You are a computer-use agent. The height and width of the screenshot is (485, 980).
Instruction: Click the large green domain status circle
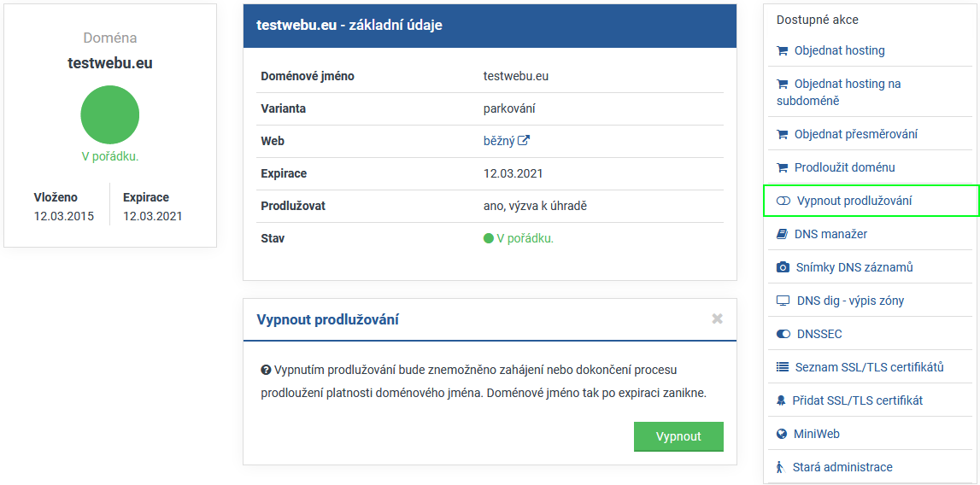pos(110,114)
